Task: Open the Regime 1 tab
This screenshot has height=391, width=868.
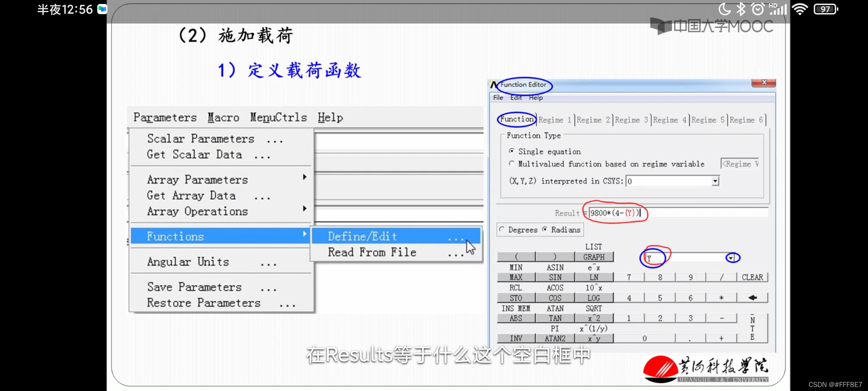Action: 554,120
